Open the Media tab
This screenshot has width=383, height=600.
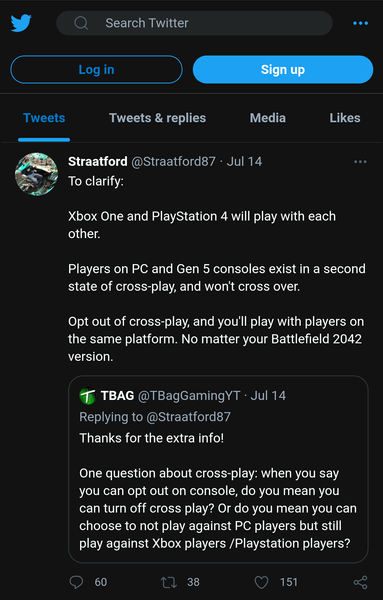(x=268, y=118)
